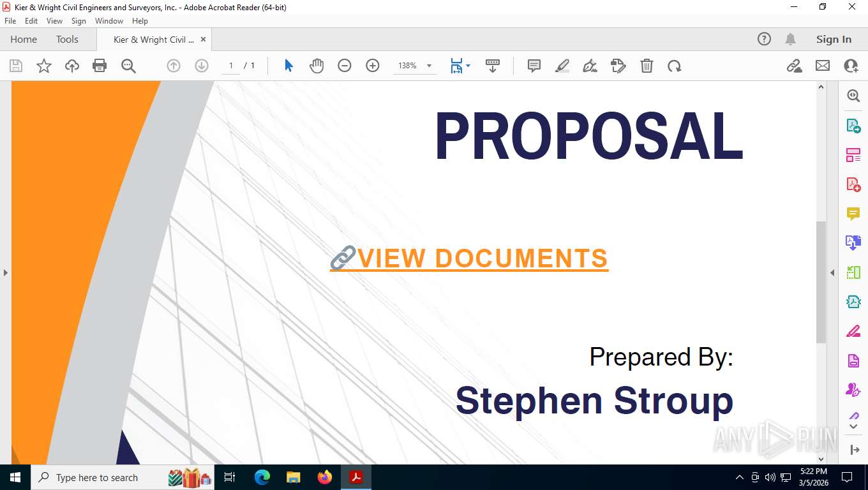The width and height of the screenshot is (868, 490).
Task: Invite others with the share person icon
Action: 851,66
